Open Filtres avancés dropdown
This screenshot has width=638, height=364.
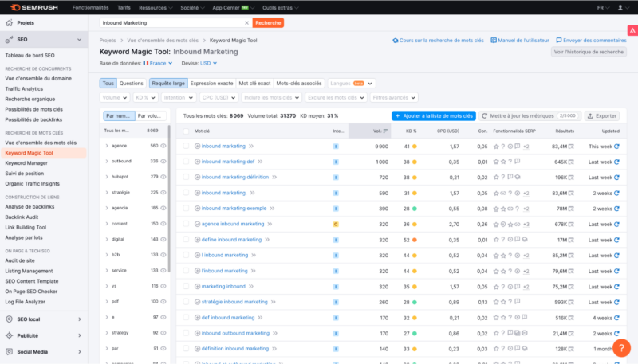[394, 97]
